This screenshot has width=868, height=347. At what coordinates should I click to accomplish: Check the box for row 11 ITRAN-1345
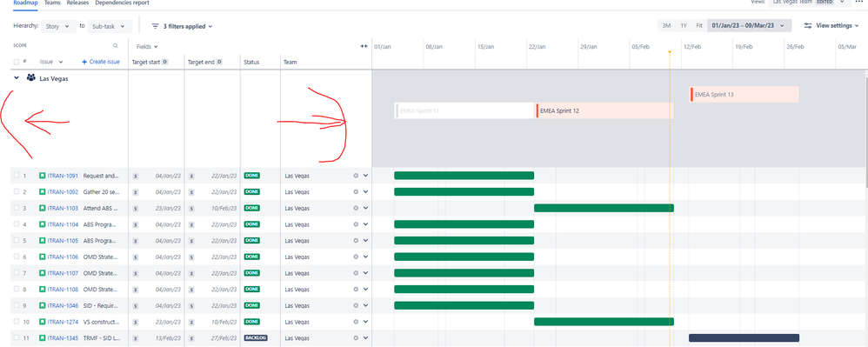coord(17,337)
